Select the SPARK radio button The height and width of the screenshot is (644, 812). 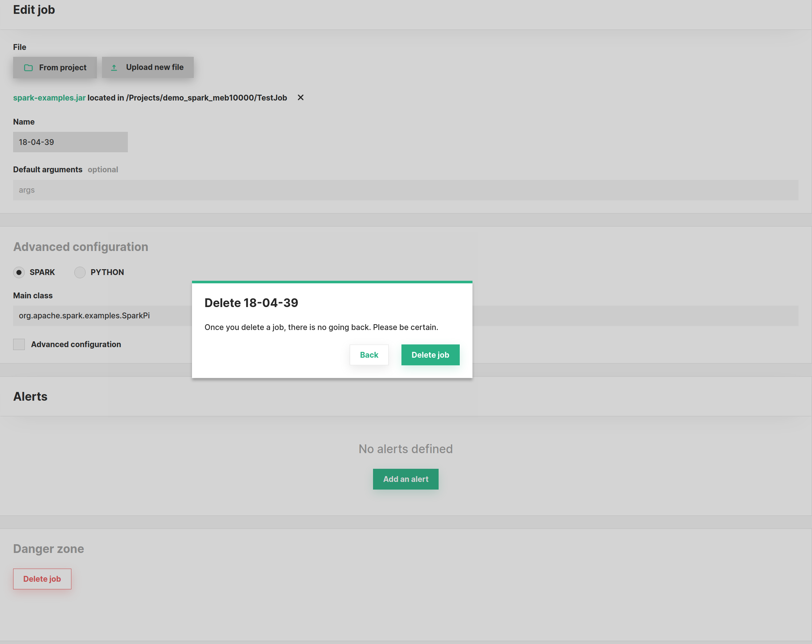[x=19, y=272]
